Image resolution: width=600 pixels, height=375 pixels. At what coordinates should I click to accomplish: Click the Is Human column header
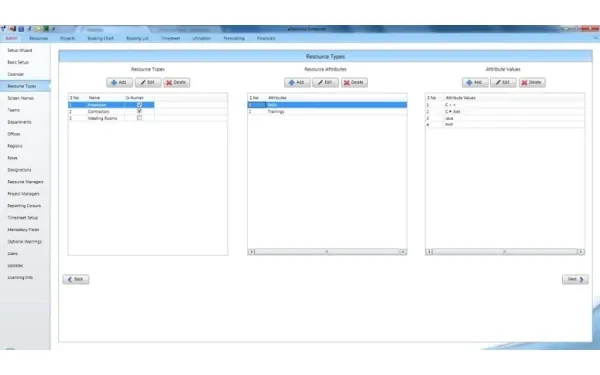pyautogui.click(x=135, y=98)
